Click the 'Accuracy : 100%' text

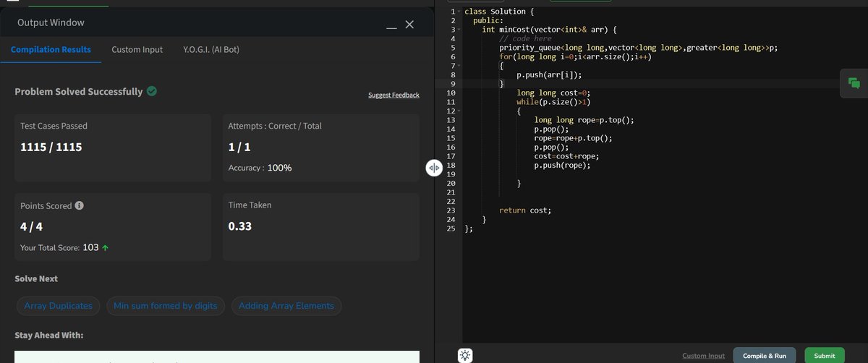tap(260, 168)
